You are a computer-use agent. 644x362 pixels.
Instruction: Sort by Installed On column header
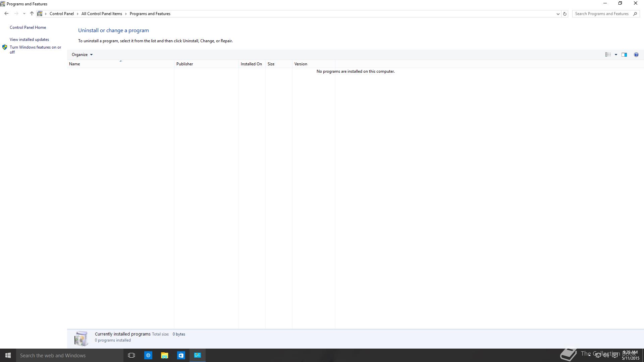click(252, 64)
